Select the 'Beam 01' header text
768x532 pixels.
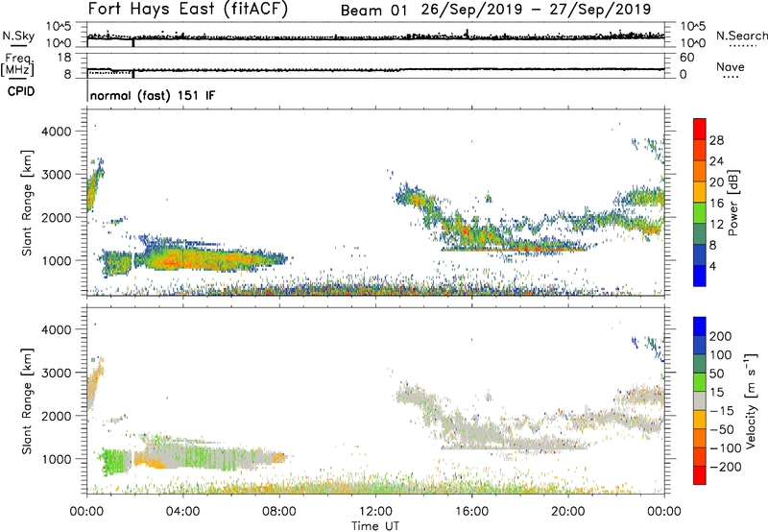point(373,11)
